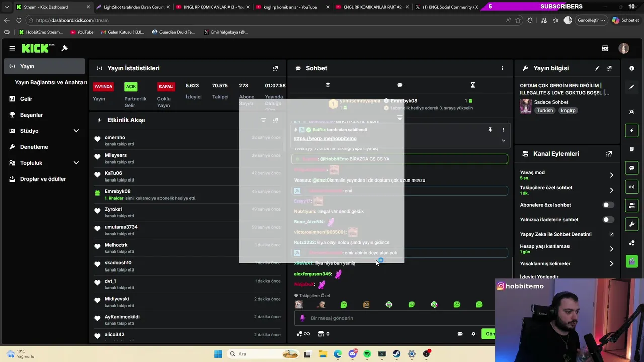This screenshot has height=362, width=644.
Task: Open HobbitEmo Stream bookmark
Action: coord(41,32)
